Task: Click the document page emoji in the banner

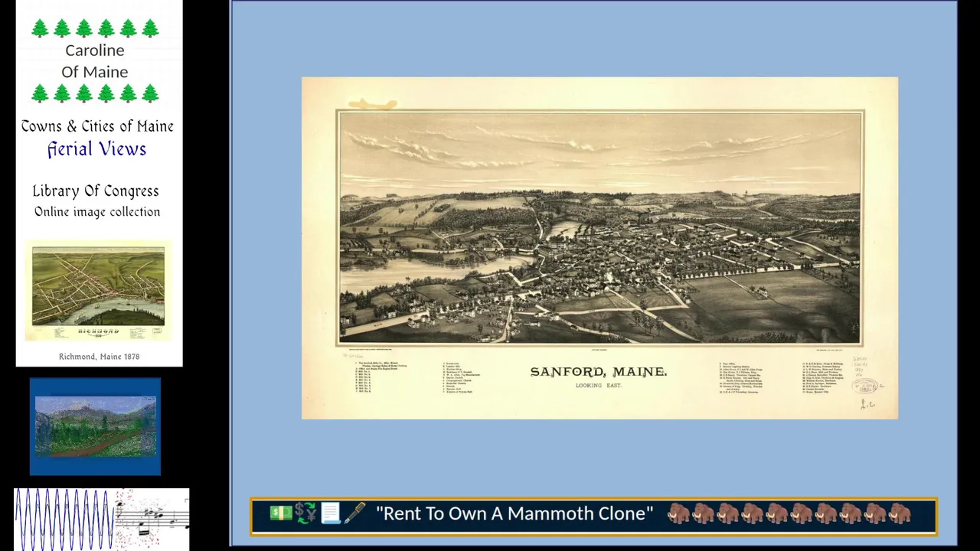Action: (330, 513)
